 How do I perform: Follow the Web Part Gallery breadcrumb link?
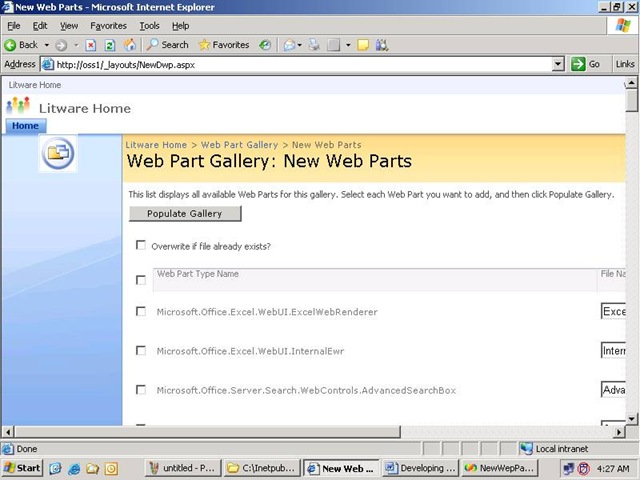pos(239,144)
